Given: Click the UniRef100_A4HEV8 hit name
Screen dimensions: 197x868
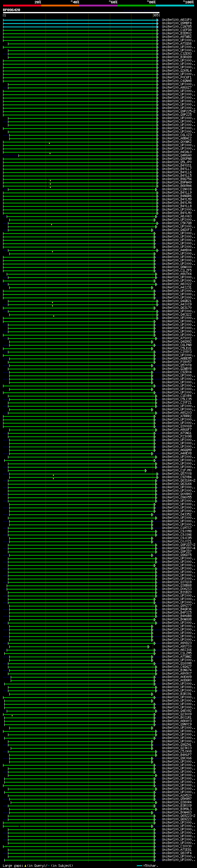Looking at the screenshot, I should click(x=177, y=454).
